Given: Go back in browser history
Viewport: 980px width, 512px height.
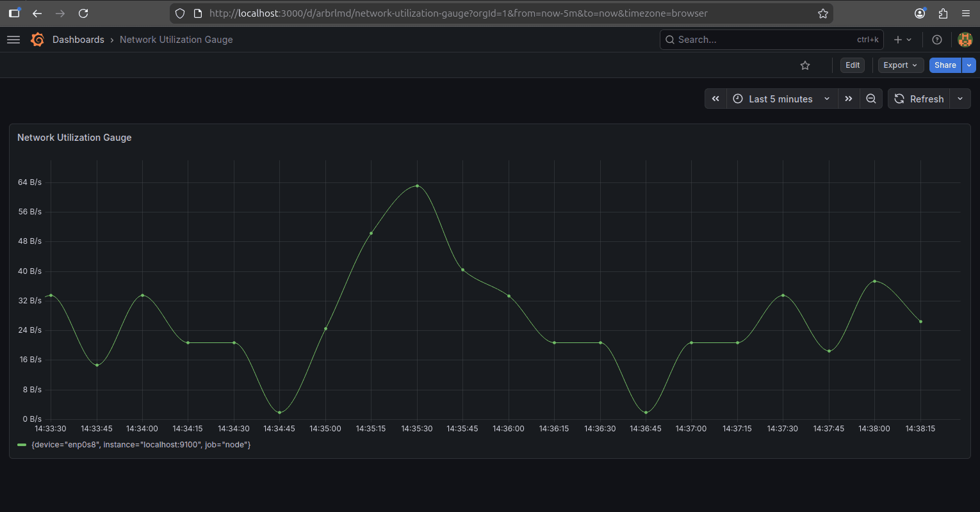Looking at the screenshot, I should tap(37, 13).
